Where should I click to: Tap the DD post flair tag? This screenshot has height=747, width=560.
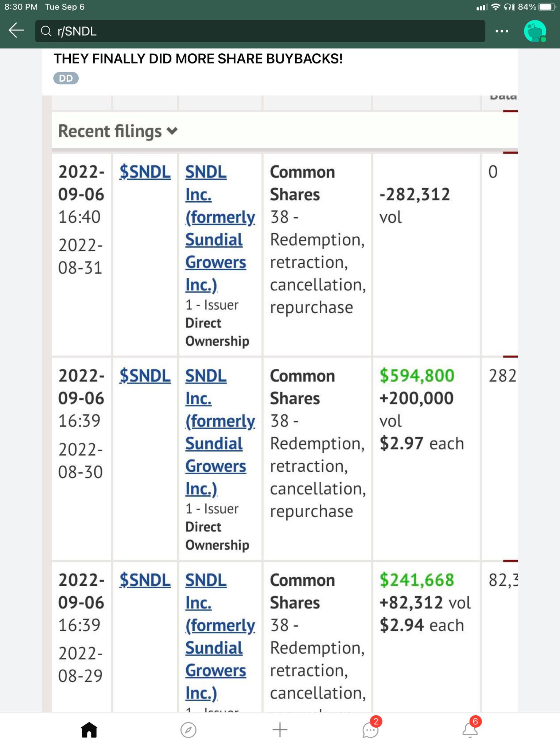pos(66,78)
